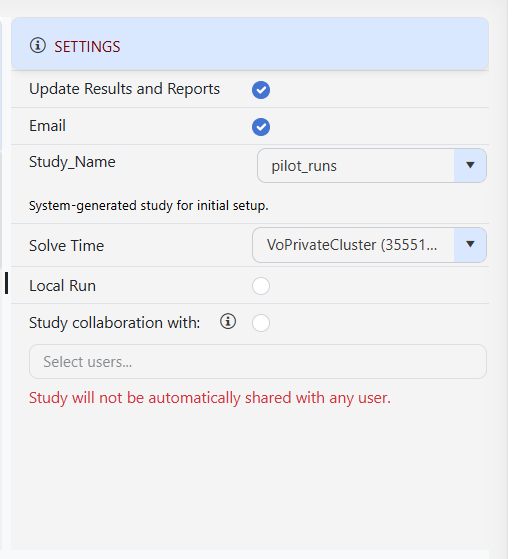
Task: Click the red not-shared warning message
Action: [210, 398]
